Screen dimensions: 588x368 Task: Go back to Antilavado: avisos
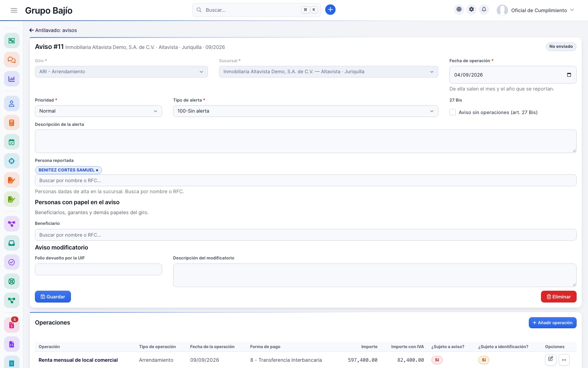53,30
